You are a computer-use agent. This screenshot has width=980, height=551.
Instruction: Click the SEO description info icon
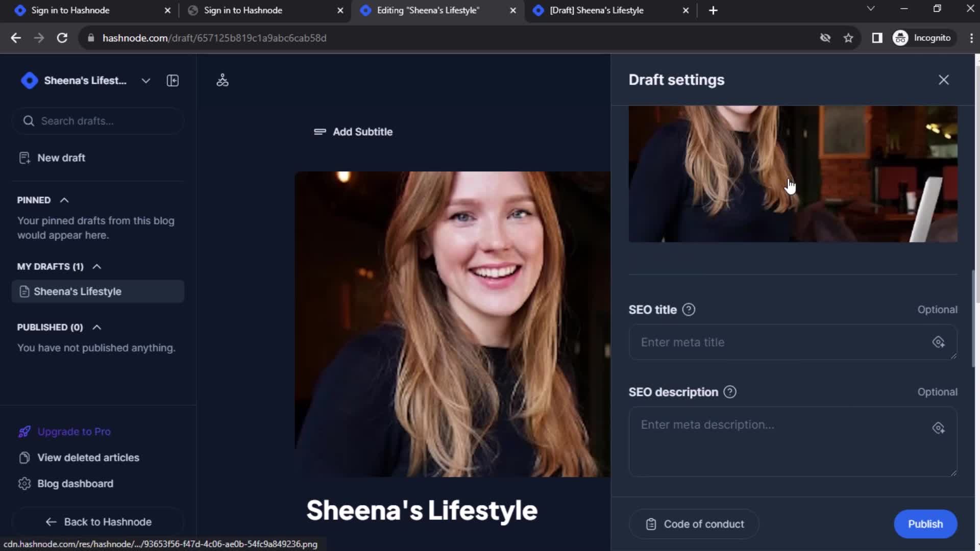pyautogui.click(x=730, y=391)
